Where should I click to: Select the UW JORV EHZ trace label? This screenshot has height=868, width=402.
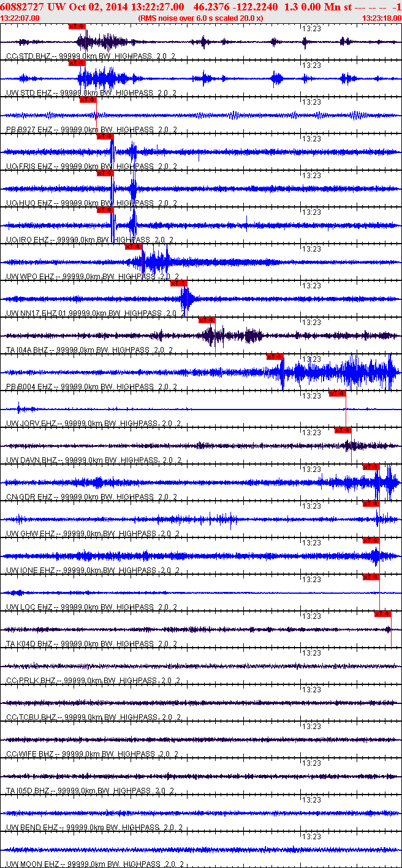[x=92, y=424]
